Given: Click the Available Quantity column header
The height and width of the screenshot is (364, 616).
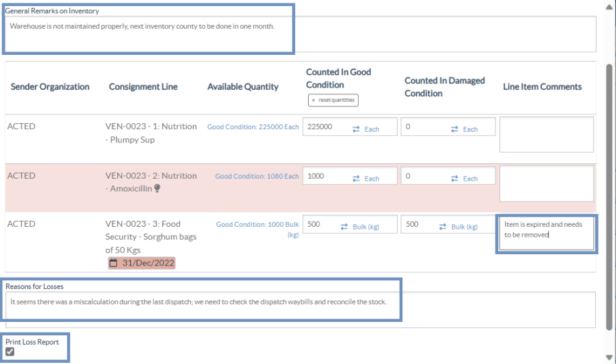Looking at the screenshot, I should click(x=243, y=87).
